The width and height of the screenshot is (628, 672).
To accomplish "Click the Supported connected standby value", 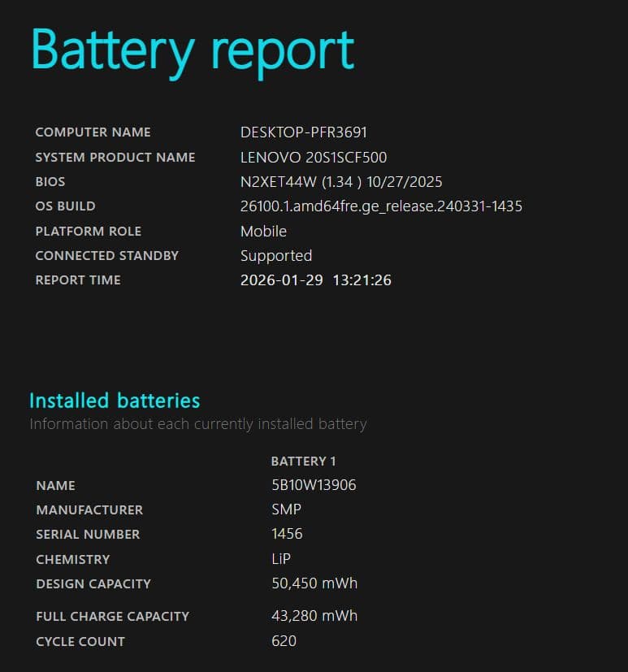I will coord(276,256).
